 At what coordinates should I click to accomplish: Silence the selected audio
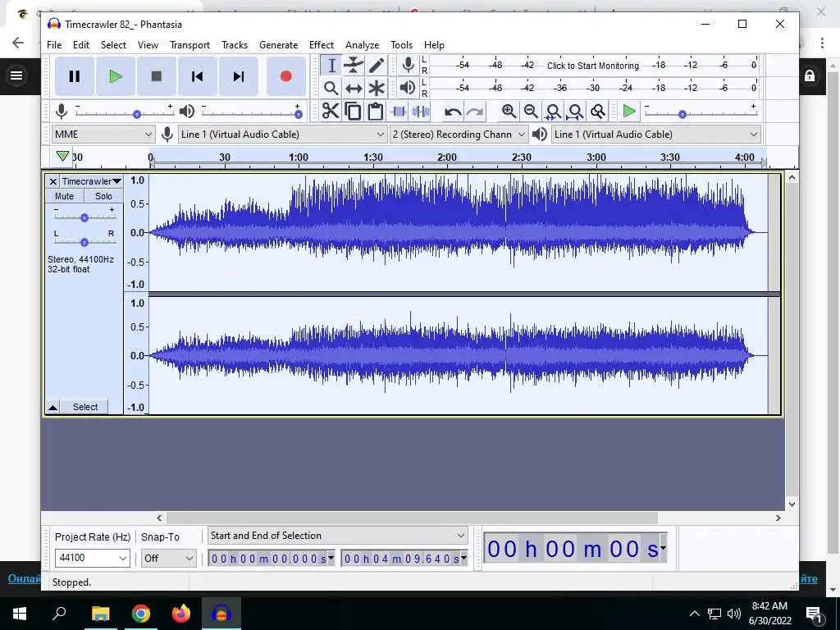[421, 111]
